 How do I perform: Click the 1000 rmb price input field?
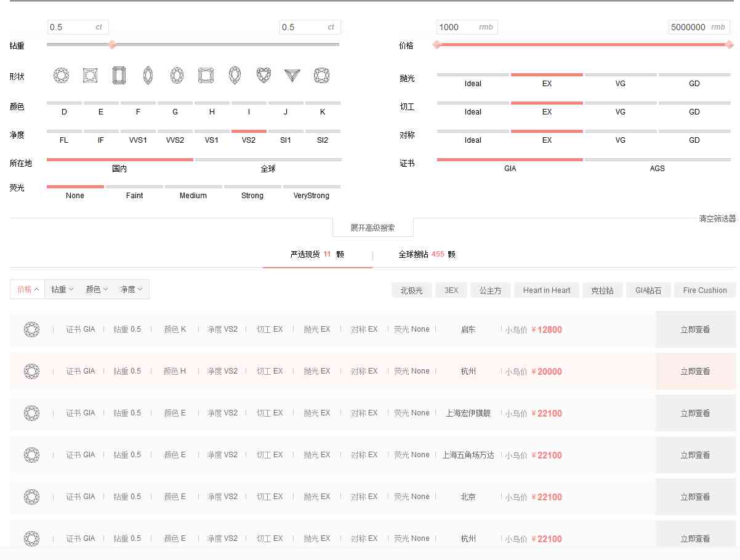pos(467,27)
